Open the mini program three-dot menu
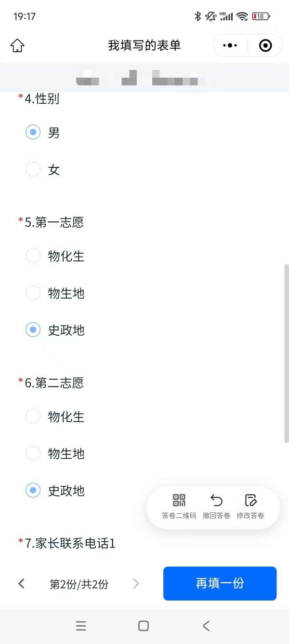 (230, 46)
